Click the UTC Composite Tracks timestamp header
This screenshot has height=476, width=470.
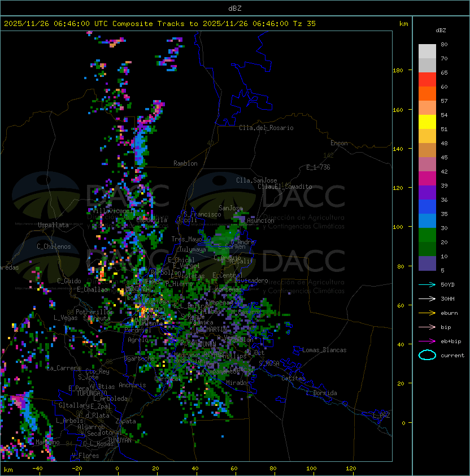[160, 24]
